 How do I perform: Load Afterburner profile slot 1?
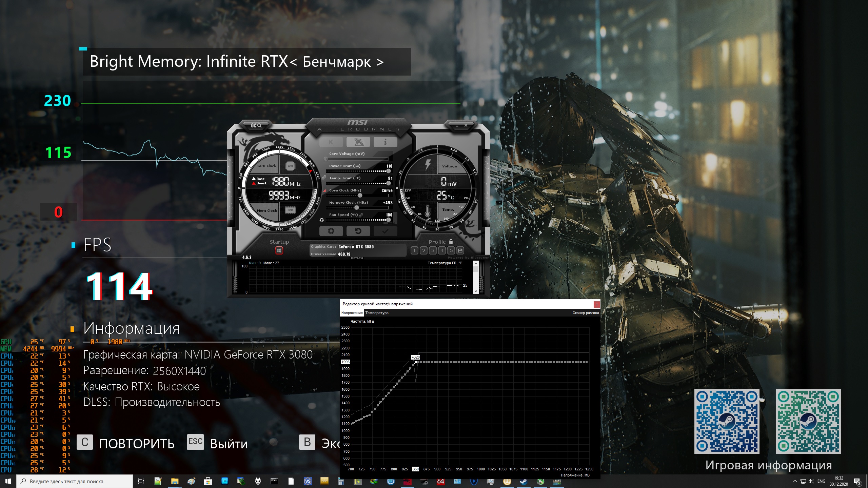414,250
